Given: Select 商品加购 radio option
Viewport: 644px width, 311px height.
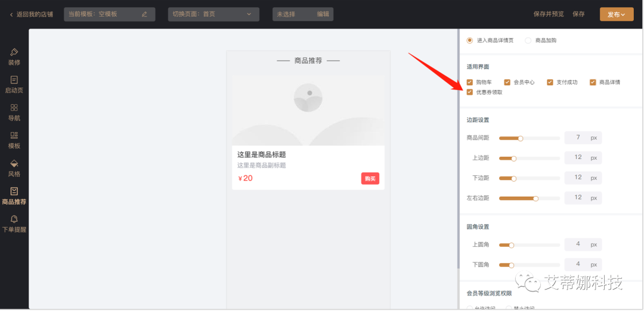Looking at the screenshot, I should (x=528, y=40).
